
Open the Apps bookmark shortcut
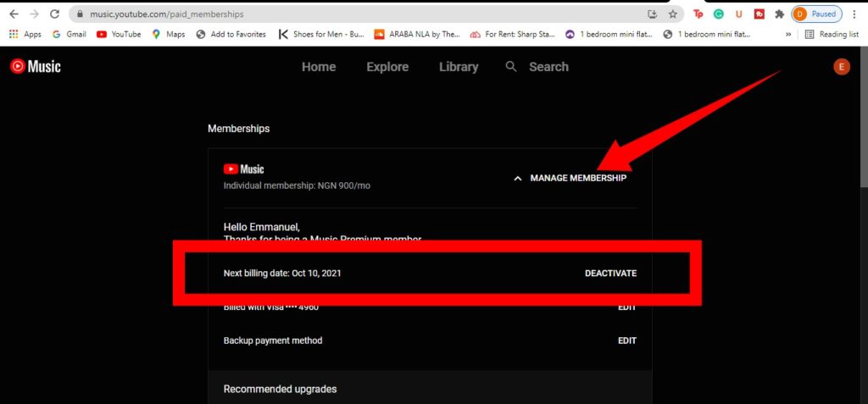pos(25,35)
